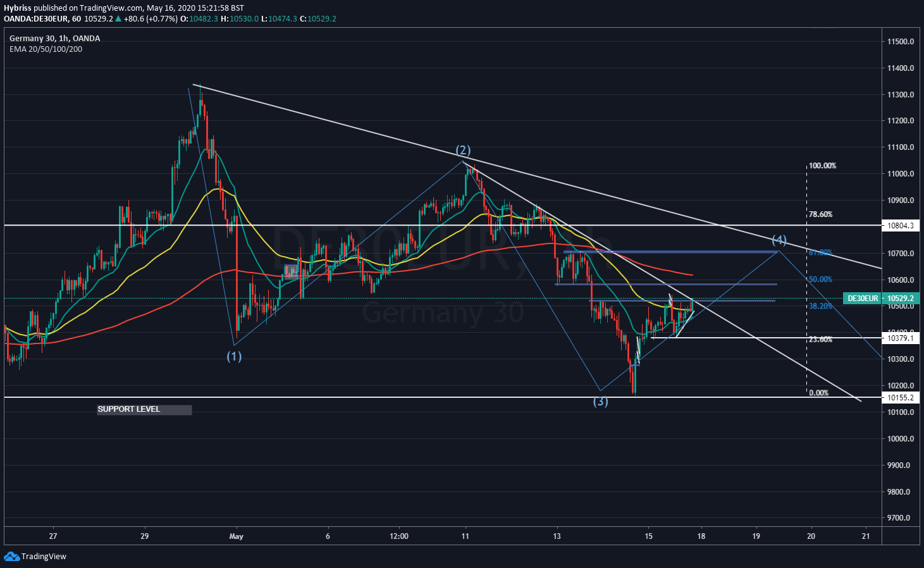Click the 50.00% Fibonacci level label
This screenshot has width=924, height=568.
(x=820, y=280)
